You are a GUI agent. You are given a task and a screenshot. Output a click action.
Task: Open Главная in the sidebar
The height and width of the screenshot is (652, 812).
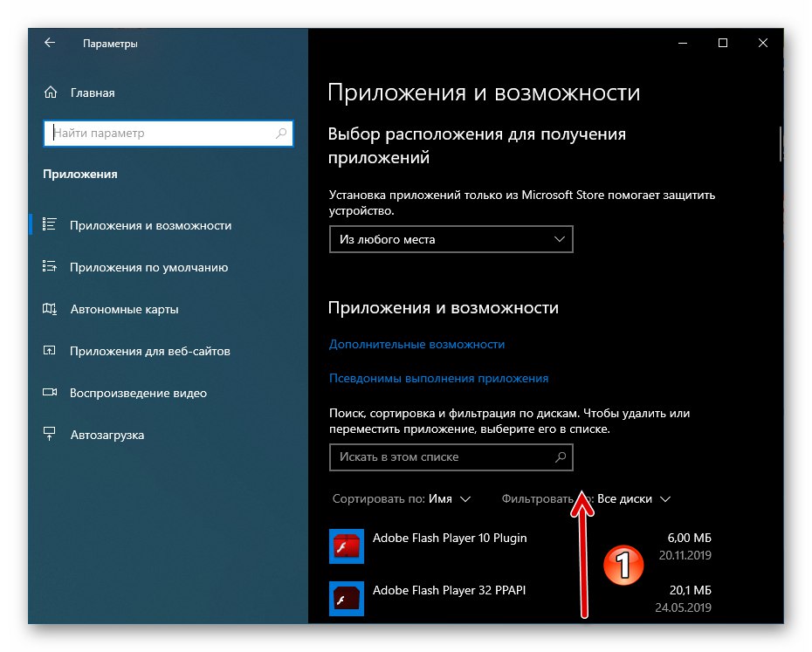(93, 93)
